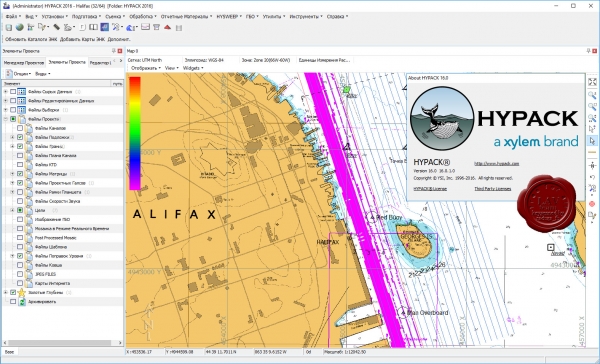The width and height of the screenshot is (600, 364).
Task: Click the funnel filter toolbar icon
Action: 156,27
